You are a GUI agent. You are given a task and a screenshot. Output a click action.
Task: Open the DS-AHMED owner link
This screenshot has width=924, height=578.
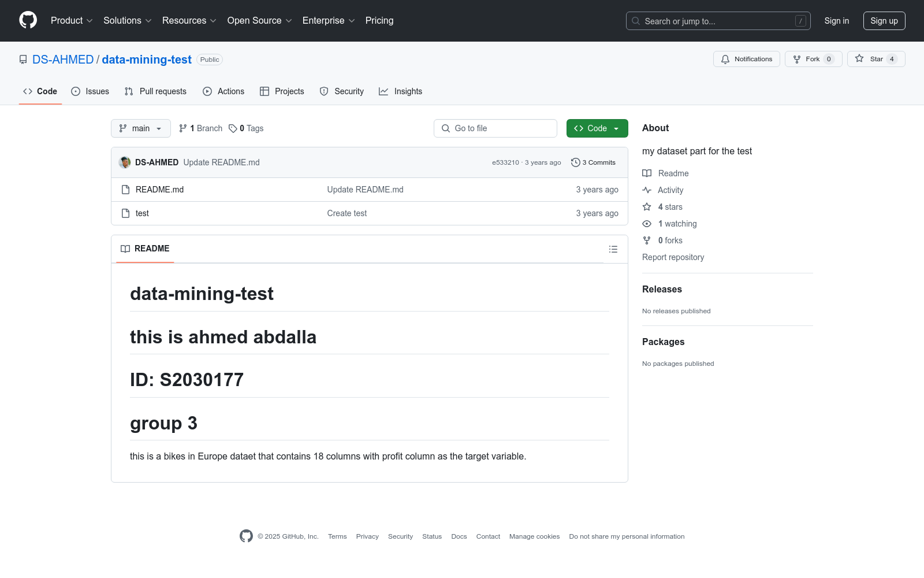[x=63, y=60]
